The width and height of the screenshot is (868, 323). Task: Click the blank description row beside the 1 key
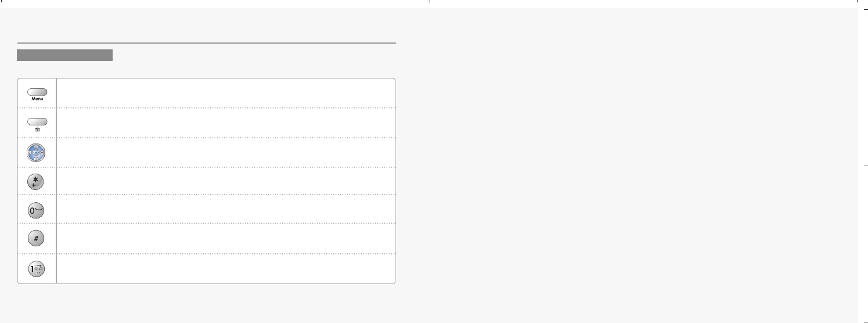225,268
